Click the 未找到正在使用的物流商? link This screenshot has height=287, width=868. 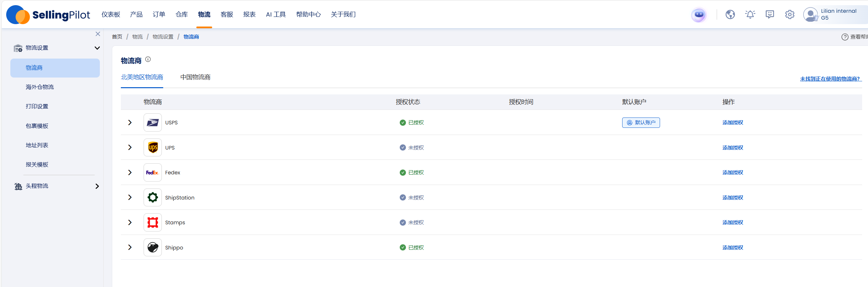[x=830, y=79]
